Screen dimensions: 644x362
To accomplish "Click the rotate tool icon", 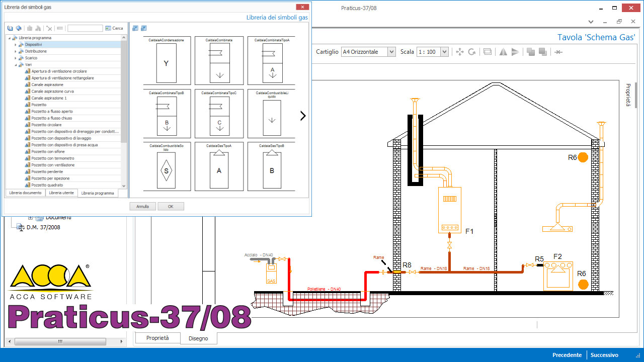I will [x=471, y=52].
